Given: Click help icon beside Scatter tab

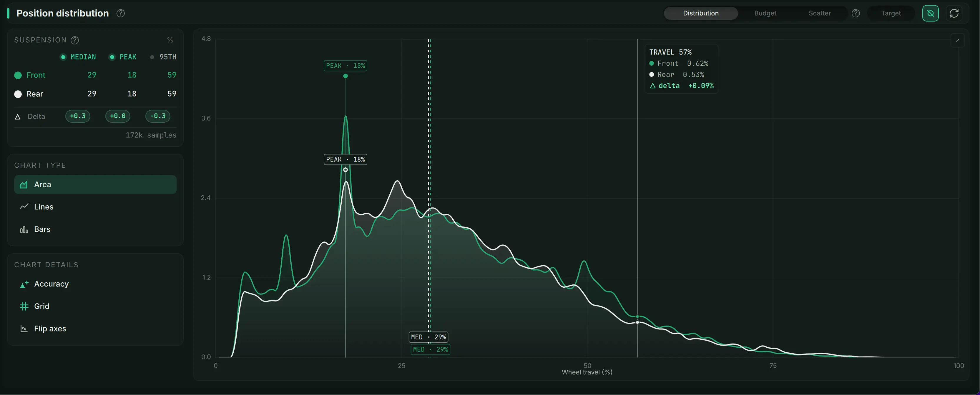Looking at the screenshot, I should (856, 13).
